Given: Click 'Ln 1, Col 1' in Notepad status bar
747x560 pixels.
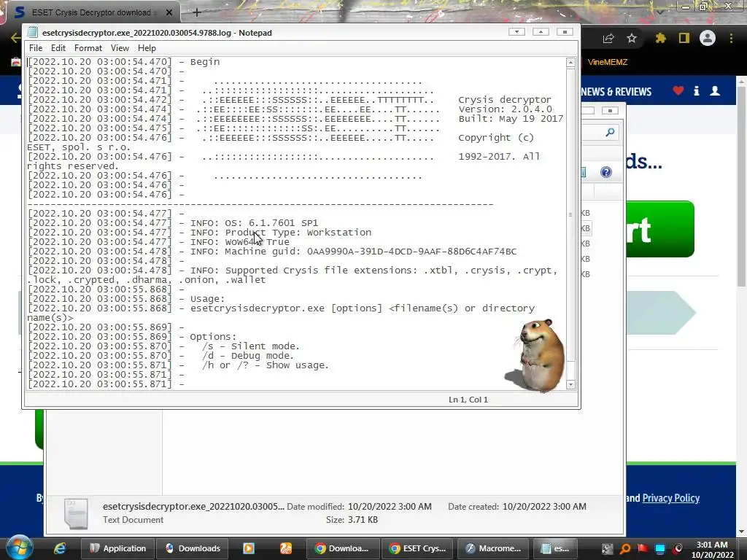Looking at the screenshot, I should 468,400.
